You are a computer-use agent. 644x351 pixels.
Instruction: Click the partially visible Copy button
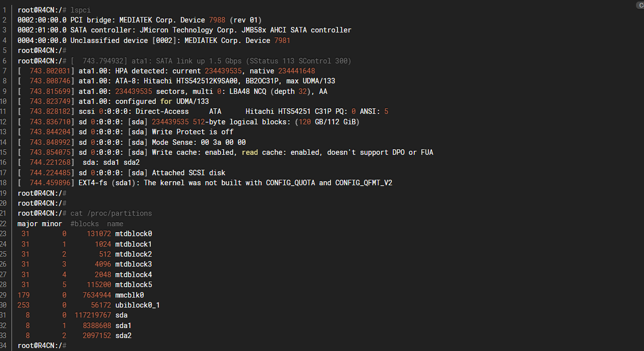click(x=640, y=5)
